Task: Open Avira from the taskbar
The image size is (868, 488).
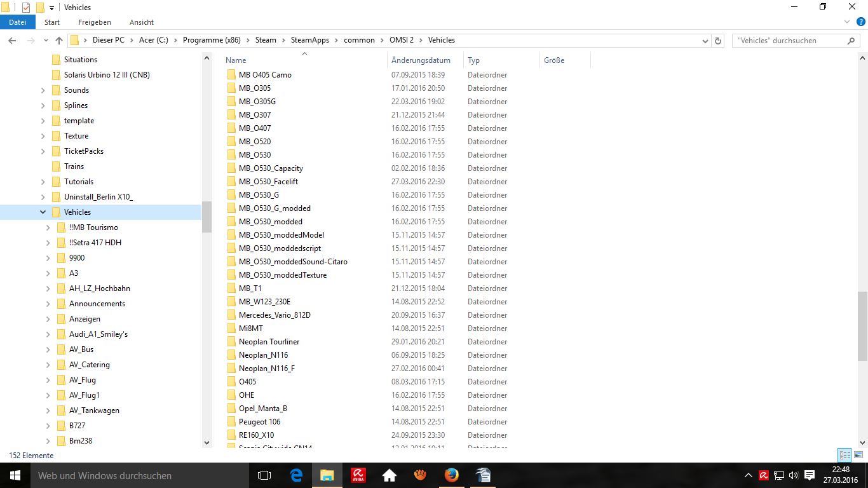Action: pos(358,475)
